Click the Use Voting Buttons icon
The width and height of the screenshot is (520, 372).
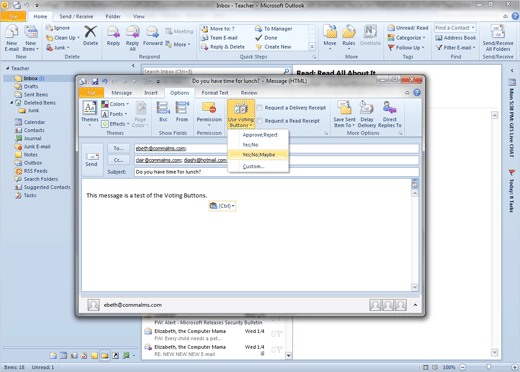pos(241,114)
